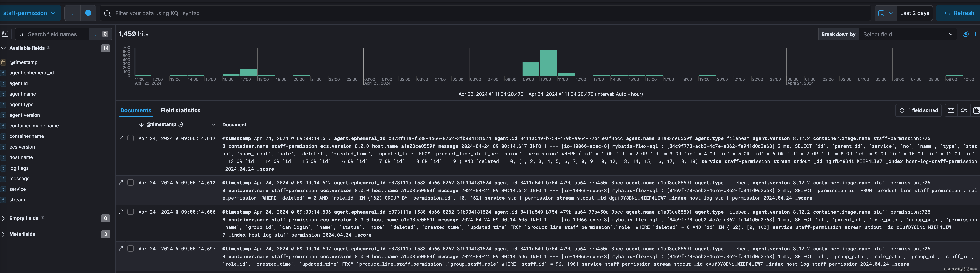Click the document expand icon for first log entry

[121, 137]
